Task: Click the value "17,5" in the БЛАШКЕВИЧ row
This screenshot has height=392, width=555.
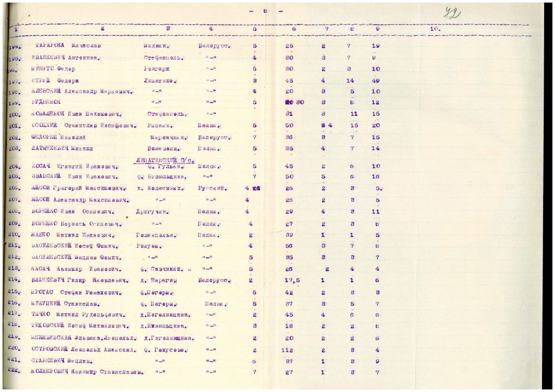Action: click(x=292, y=280)
